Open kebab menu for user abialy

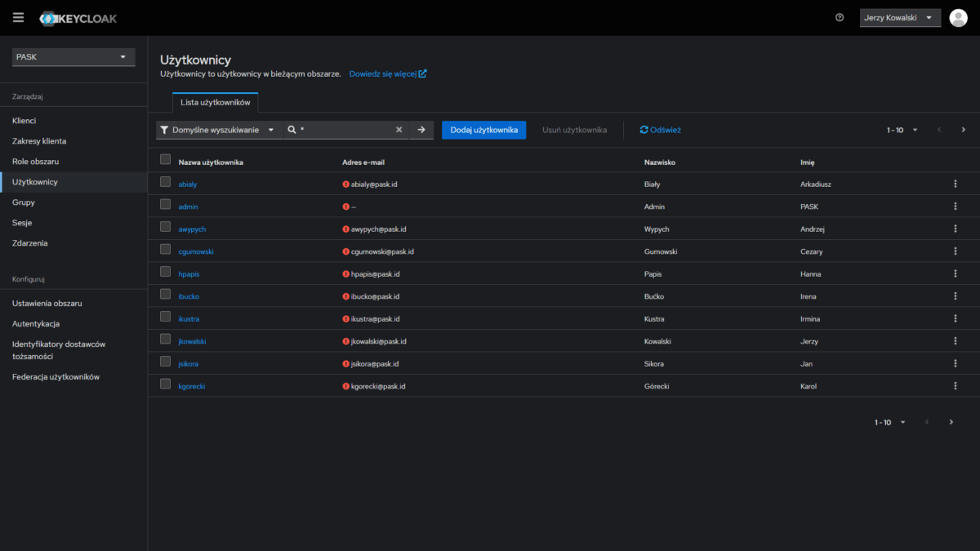955,184
